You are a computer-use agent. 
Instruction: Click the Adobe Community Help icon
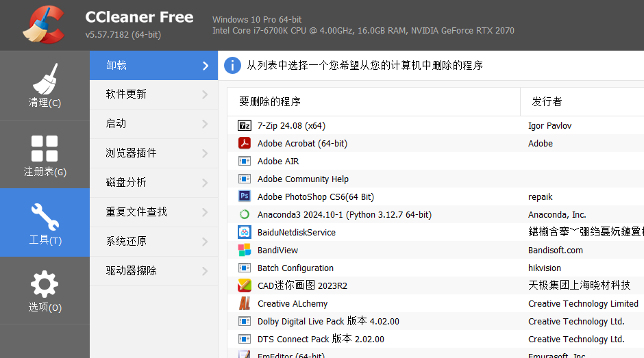245,179
